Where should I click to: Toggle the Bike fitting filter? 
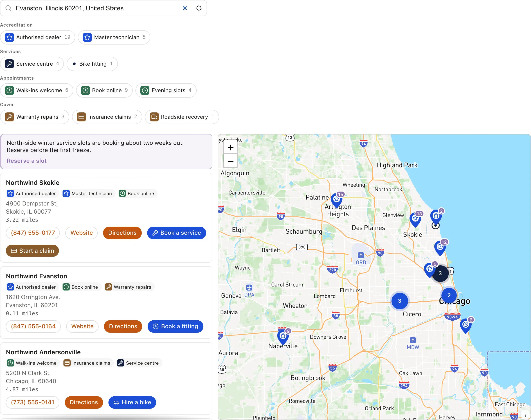pos(92,64)
